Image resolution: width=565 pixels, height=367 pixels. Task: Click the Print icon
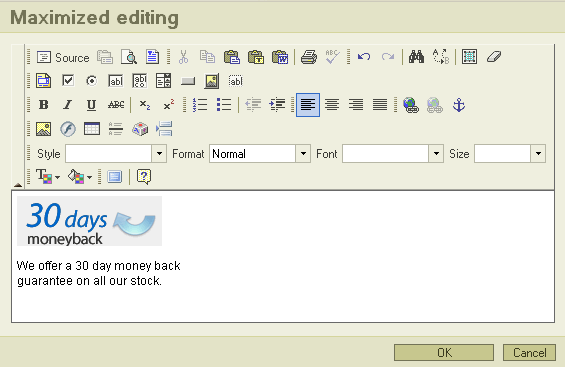(309, 57)
